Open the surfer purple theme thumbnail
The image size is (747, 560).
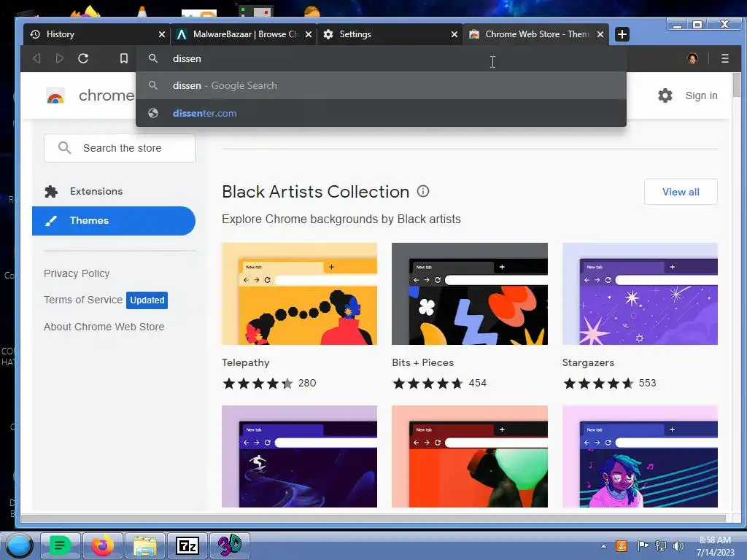299,456
